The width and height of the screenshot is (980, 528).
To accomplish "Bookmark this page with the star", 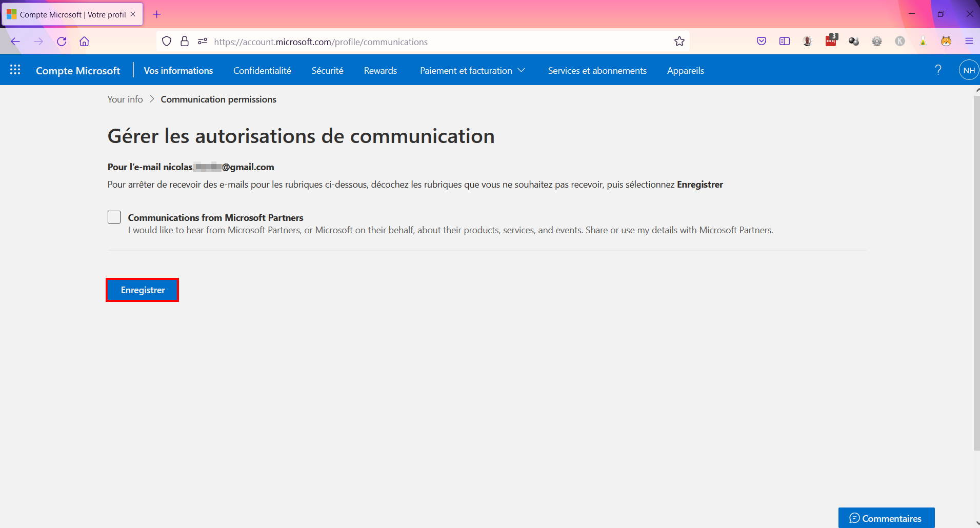I will tap(679, 42).
